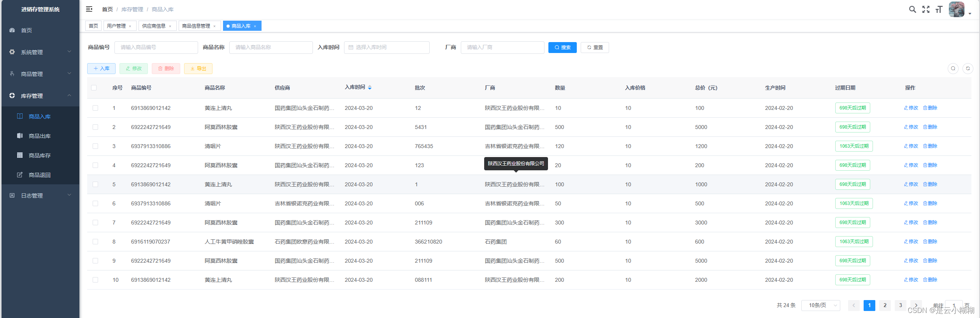This screenshot has width=980, height=318.
Task: Close the 商品入库 tab
Action: (x=255, y=26)
